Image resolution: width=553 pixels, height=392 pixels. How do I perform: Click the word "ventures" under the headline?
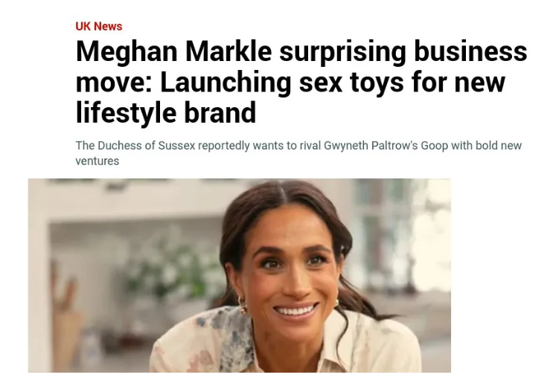pos(98,161)
